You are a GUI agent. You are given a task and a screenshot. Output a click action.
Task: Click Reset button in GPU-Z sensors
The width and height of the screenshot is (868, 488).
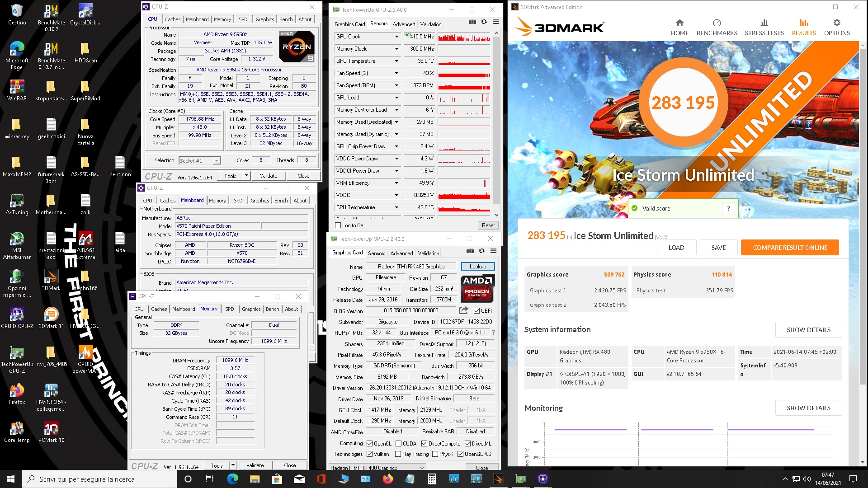point(488,225)
